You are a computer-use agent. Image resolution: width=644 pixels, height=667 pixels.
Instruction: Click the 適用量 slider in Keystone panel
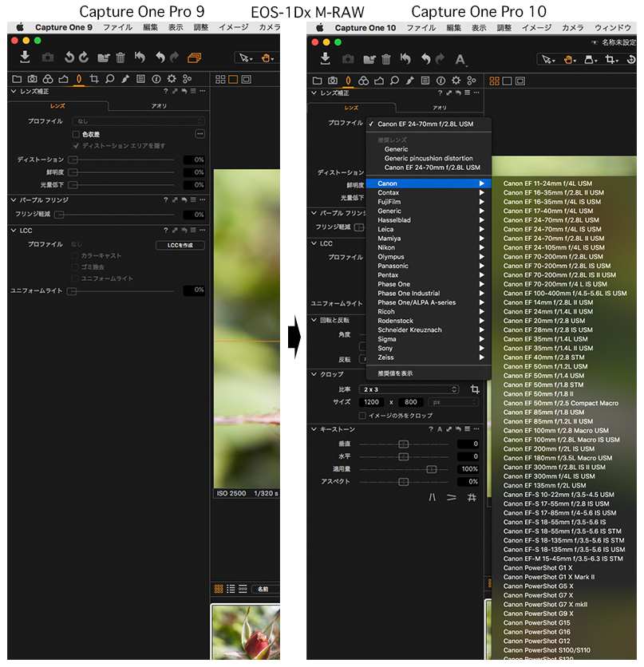(404, 469)
